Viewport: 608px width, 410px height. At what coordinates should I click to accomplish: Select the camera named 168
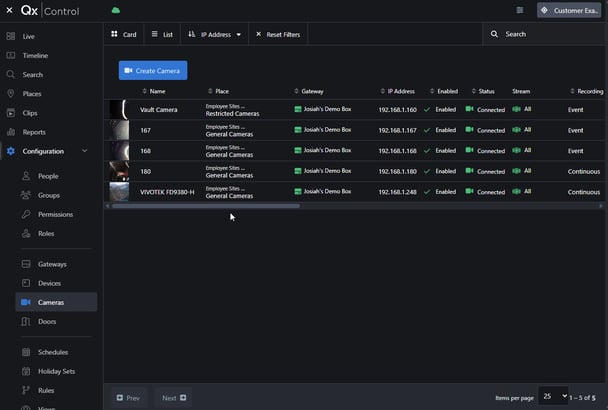(x=145, y=151)
